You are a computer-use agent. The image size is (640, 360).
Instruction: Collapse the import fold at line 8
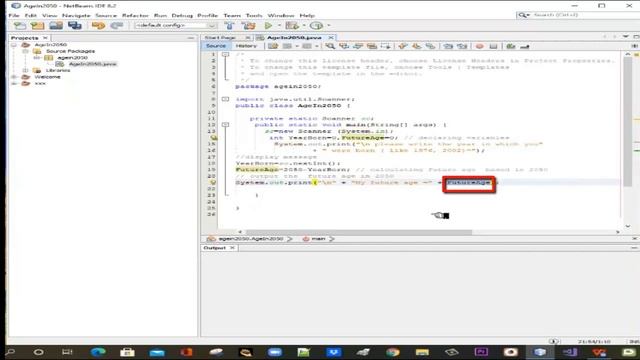click(225, 99)
